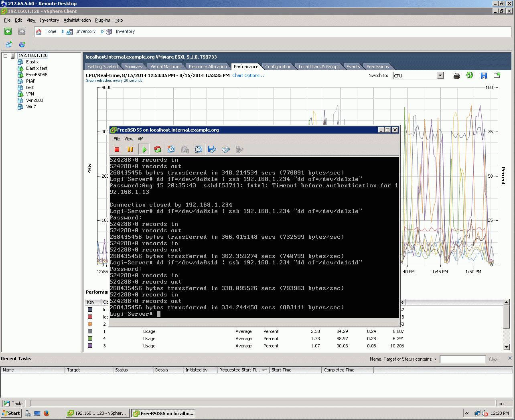Go back with the green left arrow
The image size is (515, 420).
pyautogui.click(x=8, y=31)
